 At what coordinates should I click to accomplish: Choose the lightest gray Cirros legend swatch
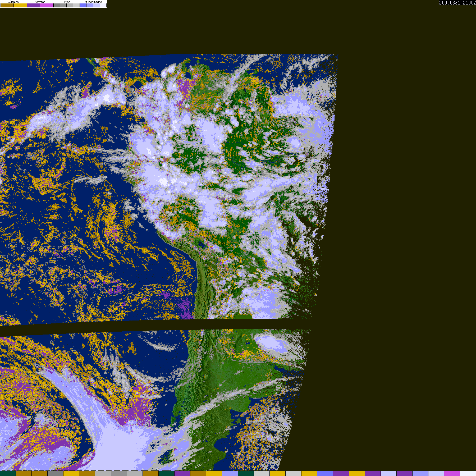76,5
